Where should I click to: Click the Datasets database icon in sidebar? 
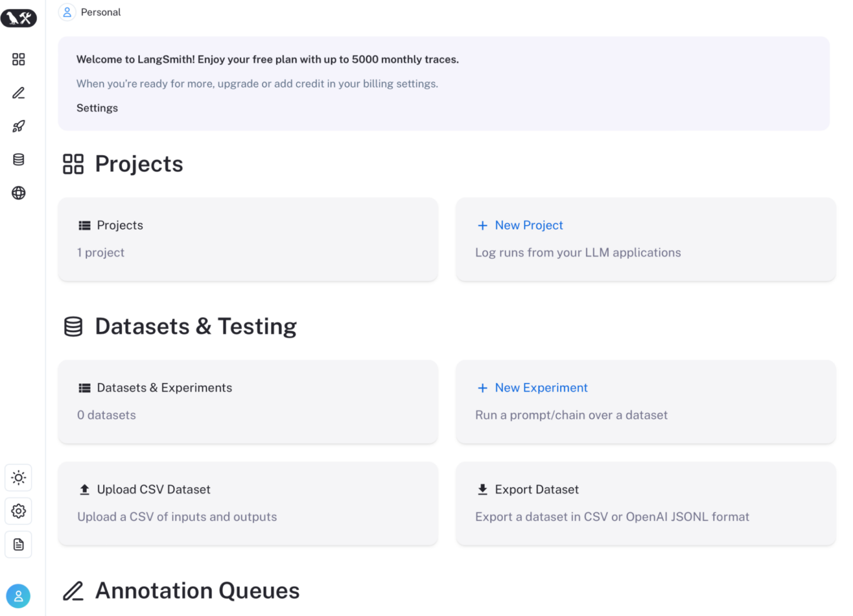click(18, 159)
